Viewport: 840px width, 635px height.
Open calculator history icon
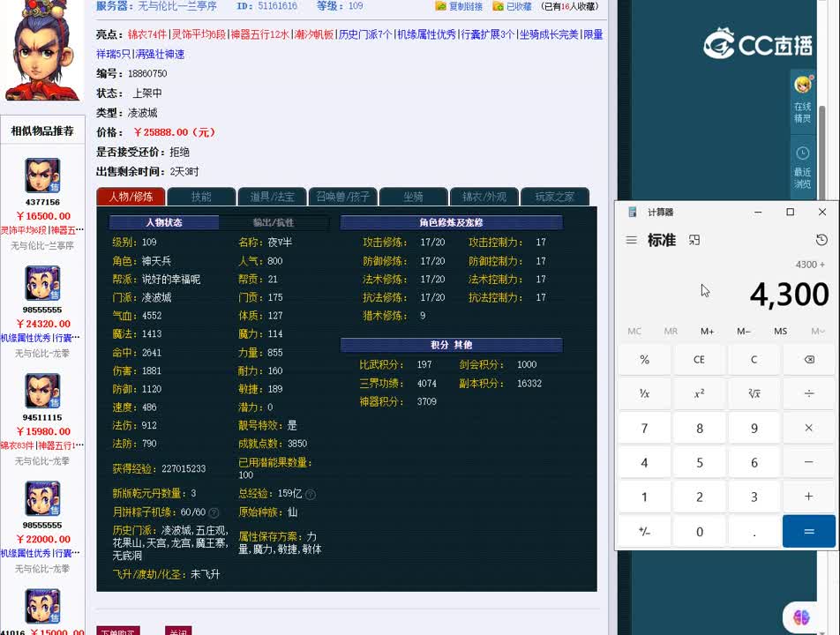(x=821, y=240)
